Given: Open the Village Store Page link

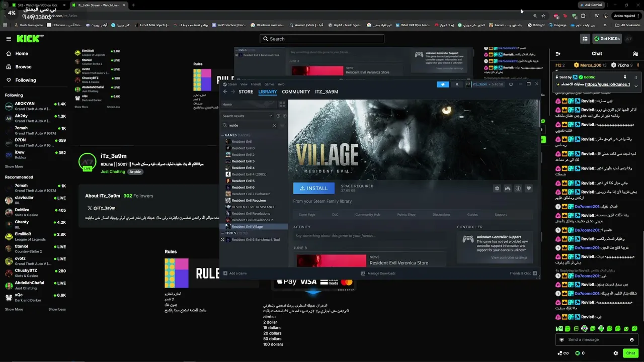Looking at the screenshot, I should [x=307, y=215].
